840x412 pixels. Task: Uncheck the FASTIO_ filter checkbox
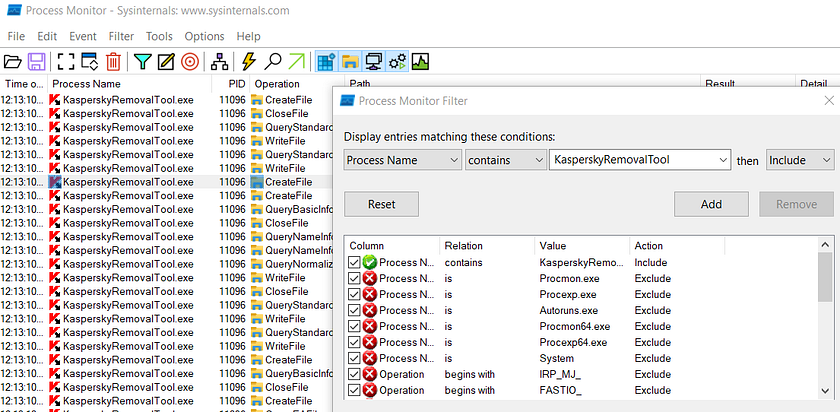click(354, 390)
